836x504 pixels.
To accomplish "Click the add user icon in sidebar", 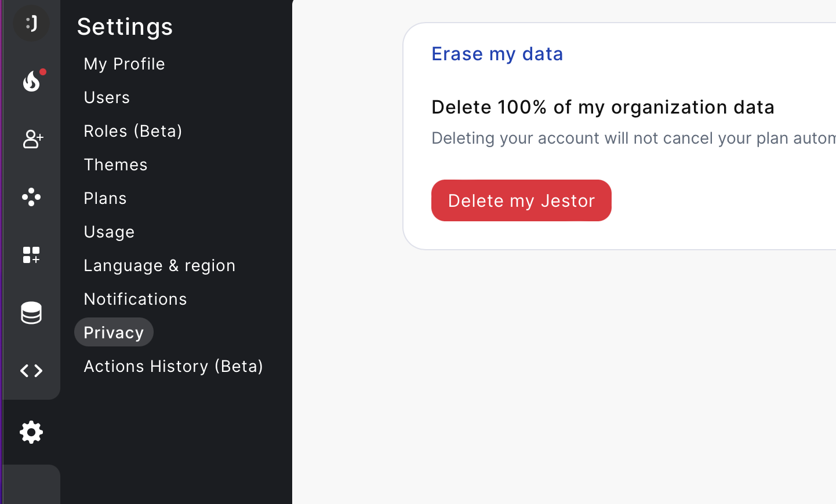I will tap(32, 139).
